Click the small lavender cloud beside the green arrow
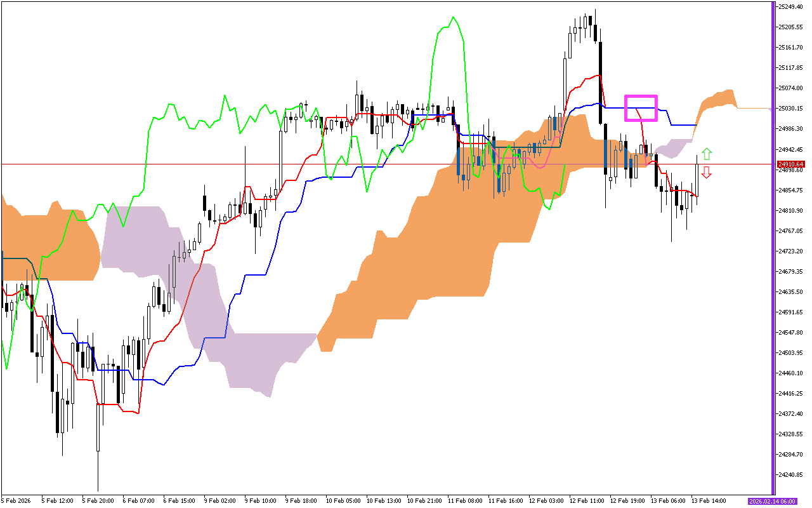This screenshot has width=812, height=508. coord(676,147)
